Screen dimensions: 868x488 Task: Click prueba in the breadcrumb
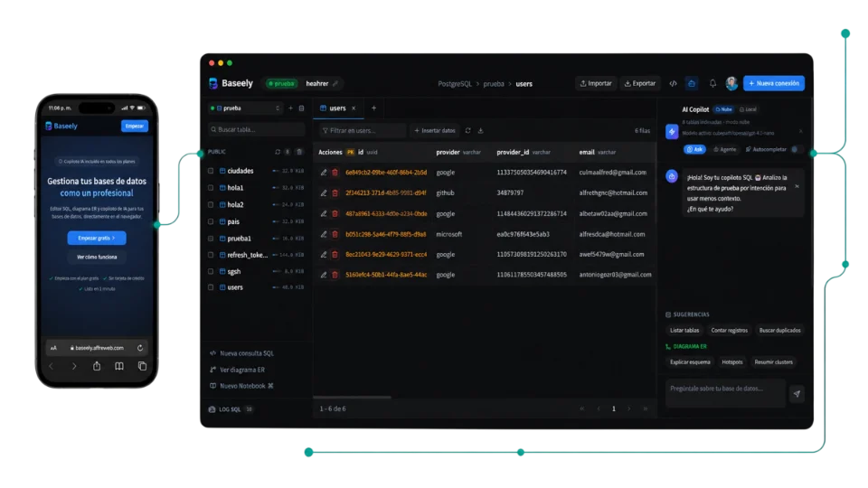[x=494, y=84]
